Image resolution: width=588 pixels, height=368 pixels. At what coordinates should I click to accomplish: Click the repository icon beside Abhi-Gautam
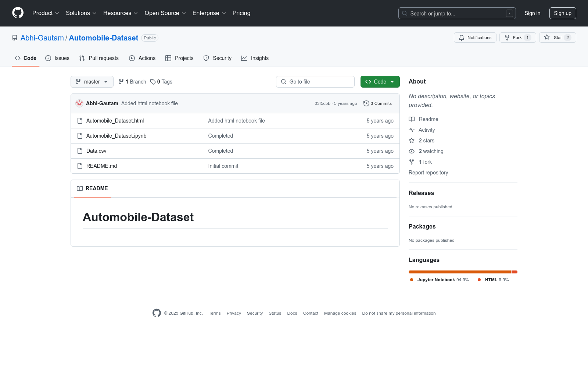coord(15,38)
